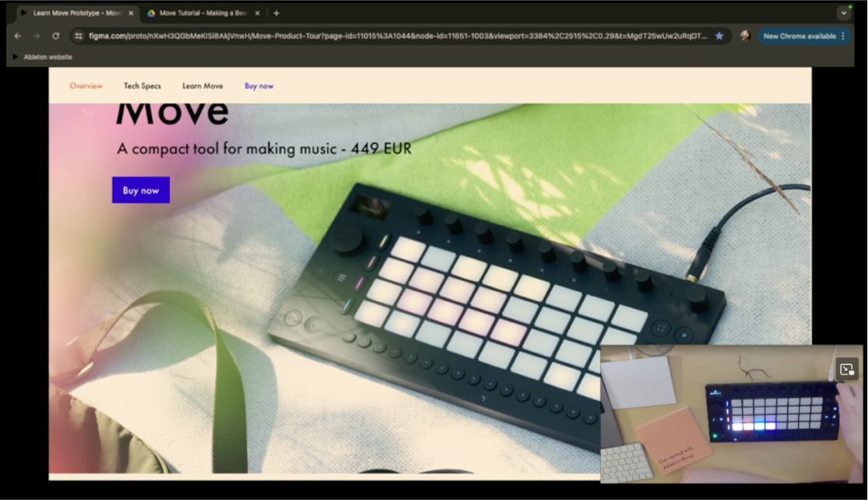Open the Chrome profile avatar menu

(x=746, y=36)
